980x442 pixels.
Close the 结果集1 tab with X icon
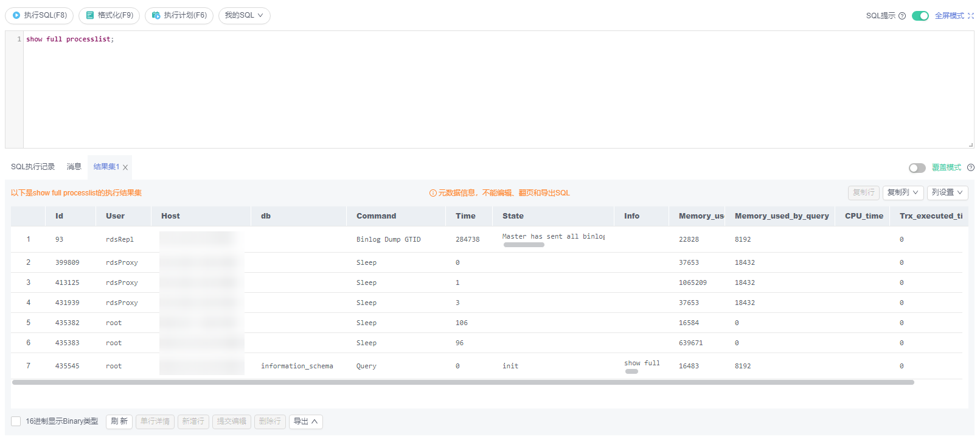[x=125, y=167]
